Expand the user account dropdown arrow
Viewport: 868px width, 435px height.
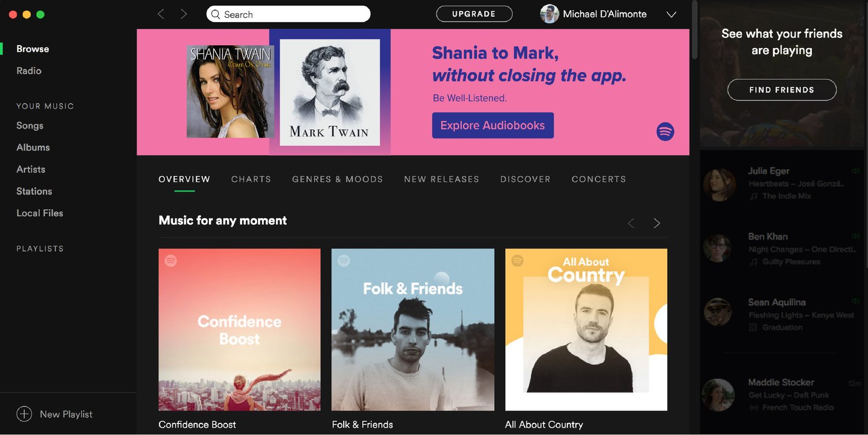click(x=671, y=14)
